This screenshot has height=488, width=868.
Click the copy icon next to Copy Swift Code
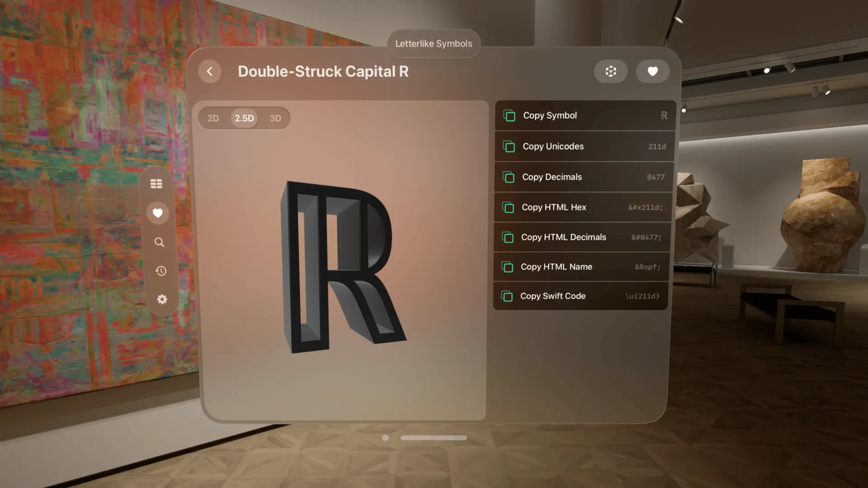(x=507, y=296)
